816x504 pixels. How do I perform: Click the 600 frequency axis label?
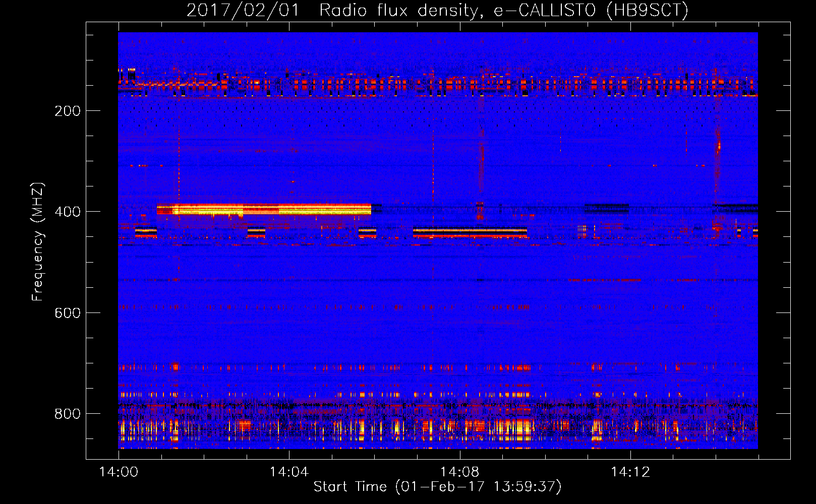[x=68, y=313]
